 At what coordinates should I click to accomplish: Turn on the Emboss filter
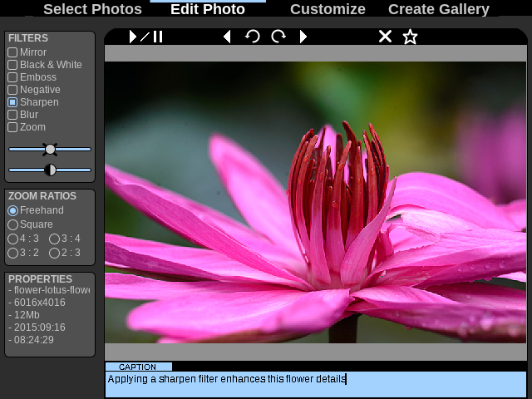click(12, 77)
